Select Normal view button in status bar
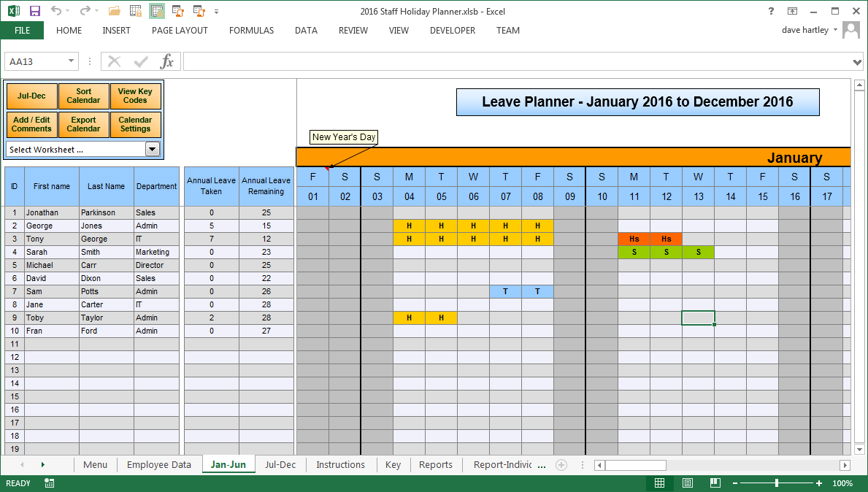This screenshot has height=492, width=868. point(660,483)
